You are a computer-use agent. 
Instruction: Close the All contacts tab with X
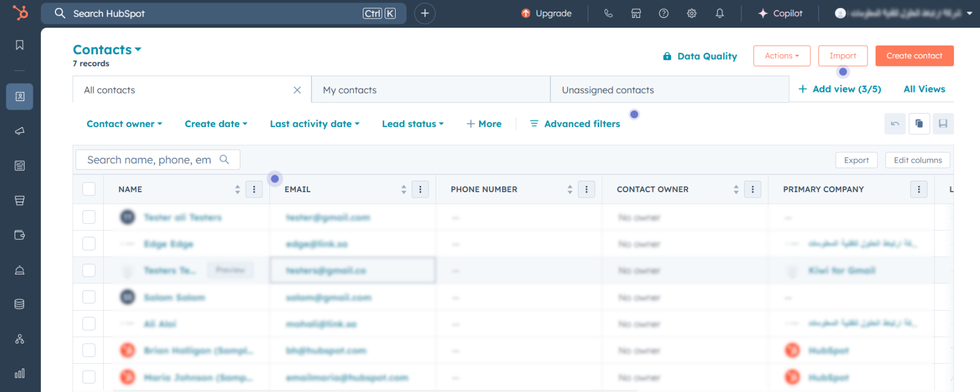pyautogui.click(x=297, y=90)
